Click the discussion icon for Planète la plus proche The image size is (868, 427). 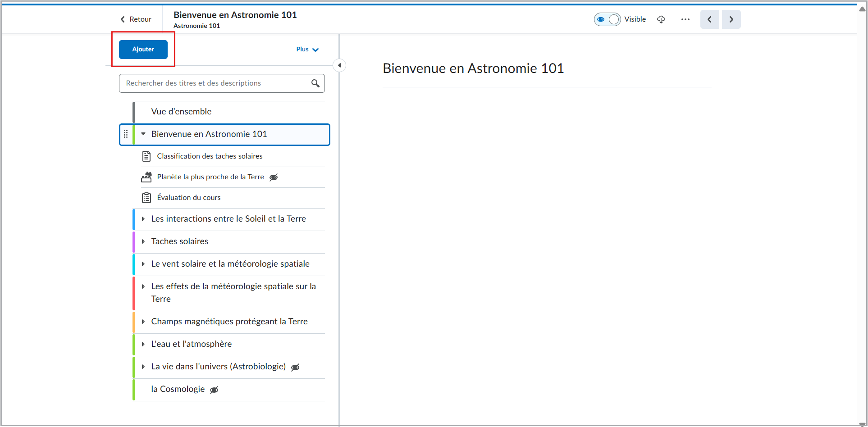146,177
